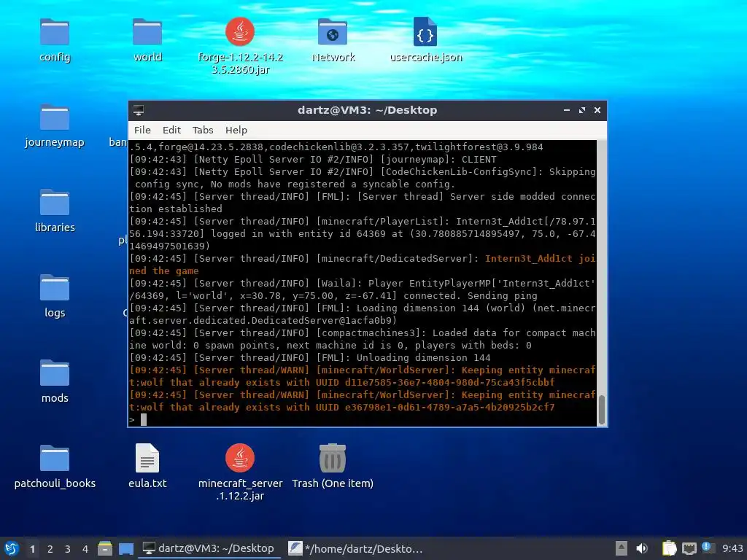Screen dimensions: 747x560
Task: Click the show desktop taskbar icon
Action: [125, 548]
